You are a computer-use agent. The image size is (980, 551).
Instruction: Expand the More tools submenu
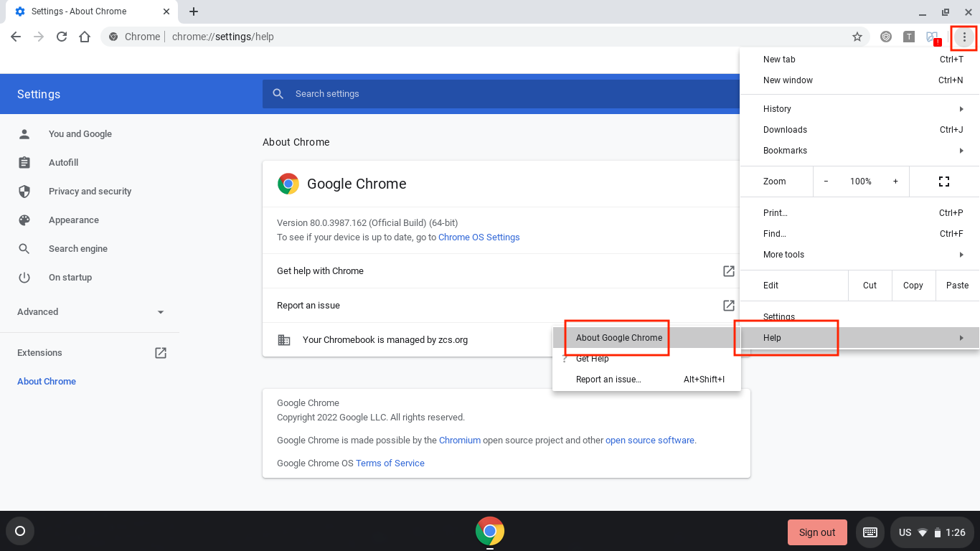pyautogui.click(x=859, y=255)
